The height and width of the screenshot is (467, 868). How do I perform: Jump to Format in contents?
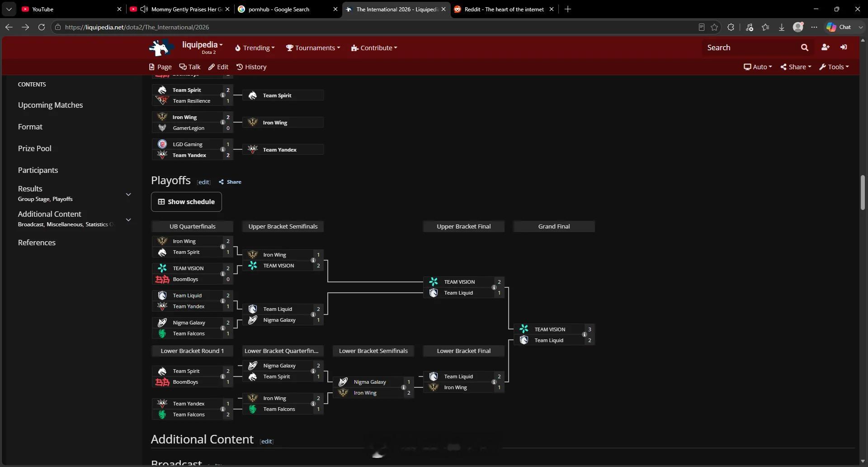30,127
